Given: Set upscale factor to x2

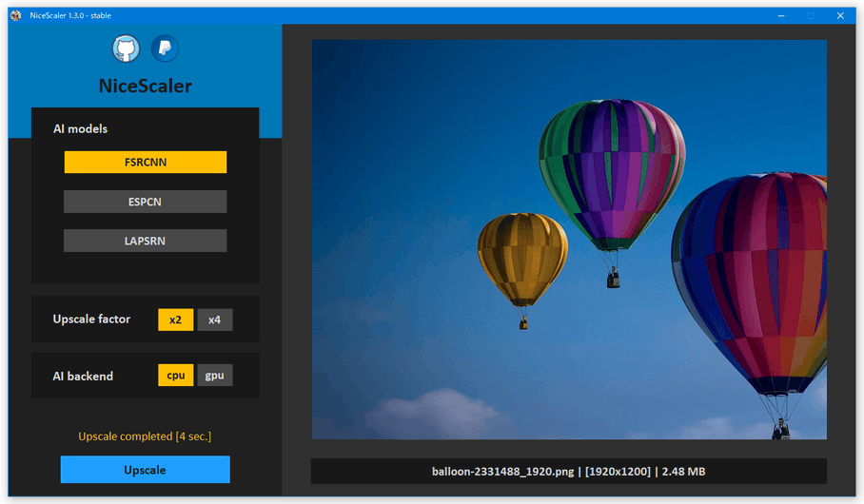Looking at the screenshot, I should tap(176, 320).
